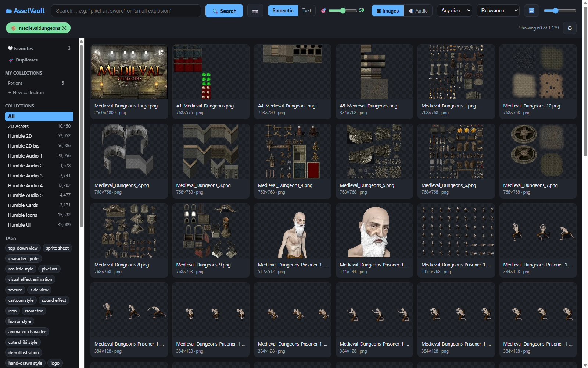Filter by the horror style tag

[x=19, y=321]
